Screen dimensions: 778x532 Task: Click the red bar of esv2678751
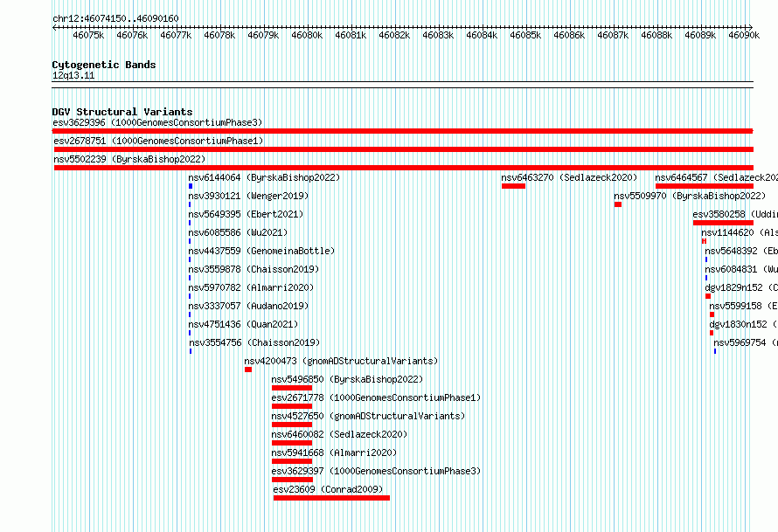click(403, 149)
